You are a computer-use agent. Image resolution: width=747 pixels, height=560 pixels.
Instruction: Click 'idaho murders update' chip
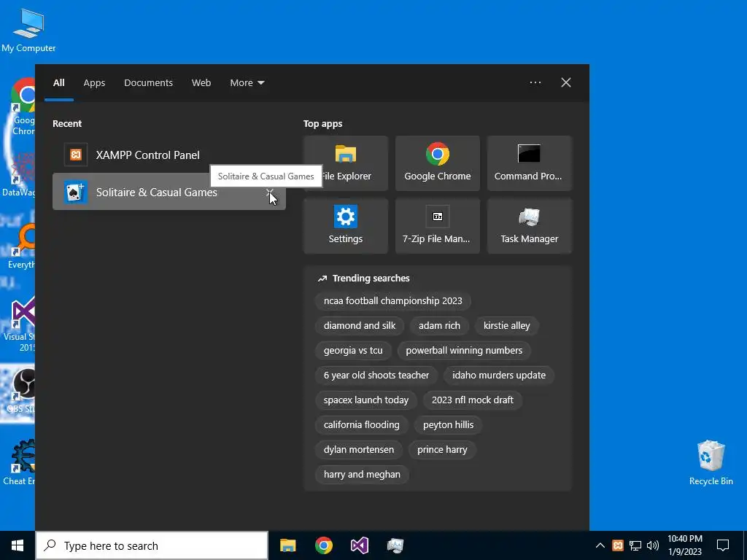coord(499,376)
